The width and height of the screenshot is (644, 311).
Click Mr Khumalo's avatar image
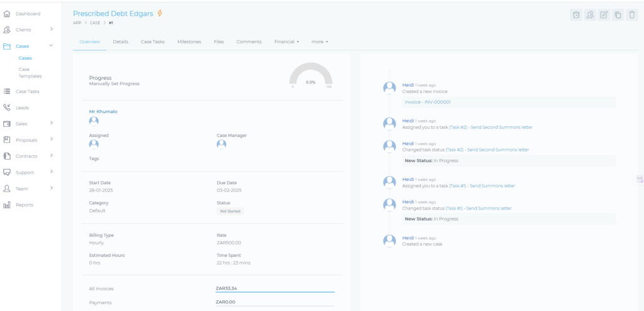coord(94,121)
